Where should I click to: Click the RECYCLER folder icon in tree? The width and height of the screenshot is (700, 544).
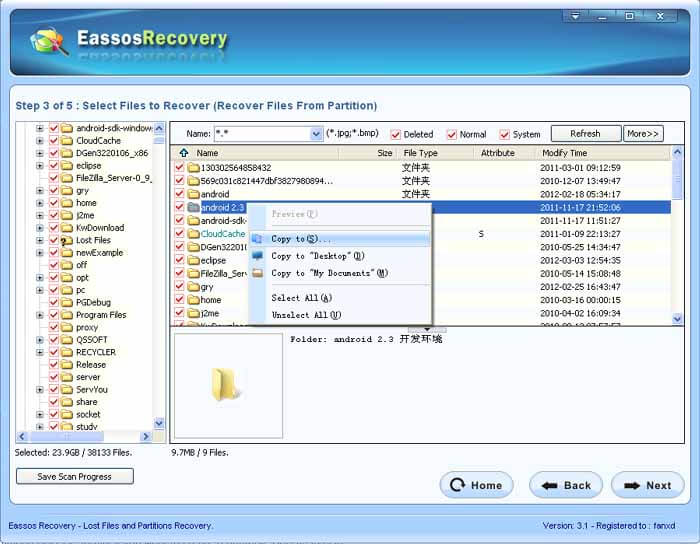point(67,353)
